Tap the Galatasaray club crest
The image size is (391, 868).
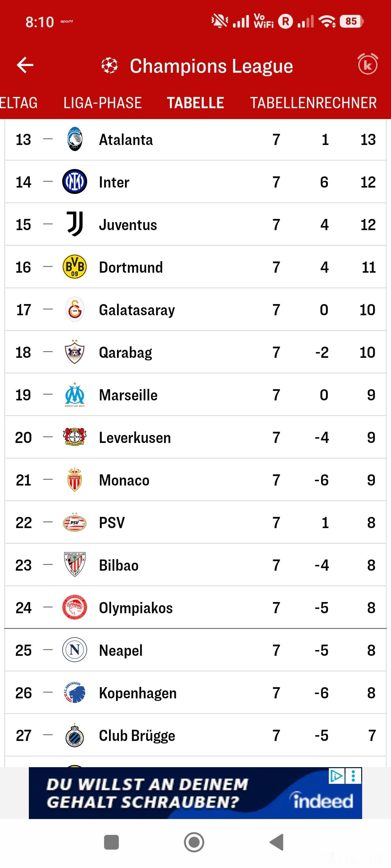point(75,309)
